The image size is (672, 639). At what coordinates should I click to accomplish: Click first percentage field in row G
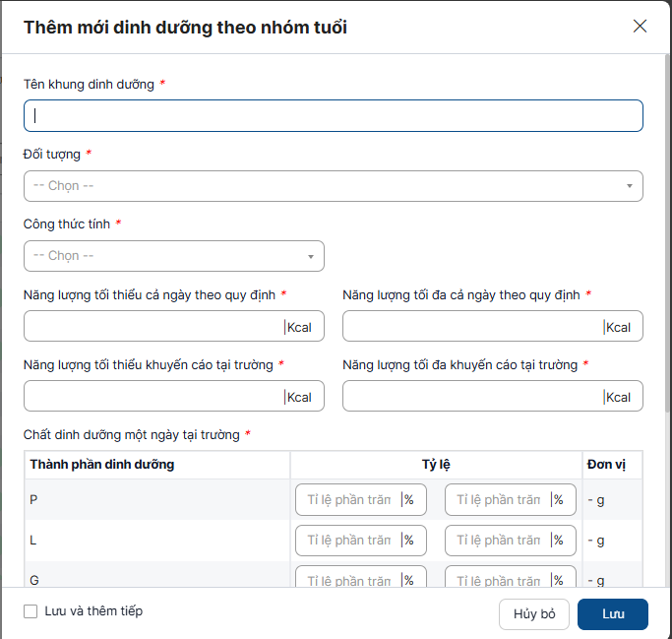[348, 578]
